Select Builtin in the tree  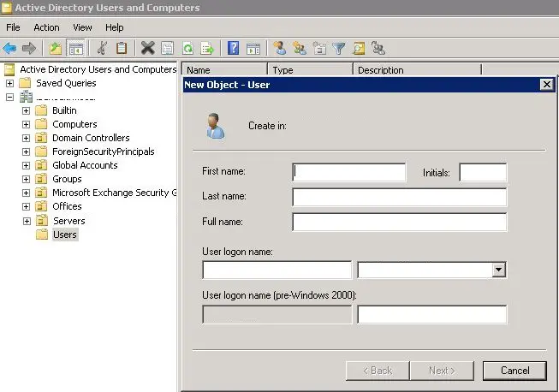[x=64, y=110]
